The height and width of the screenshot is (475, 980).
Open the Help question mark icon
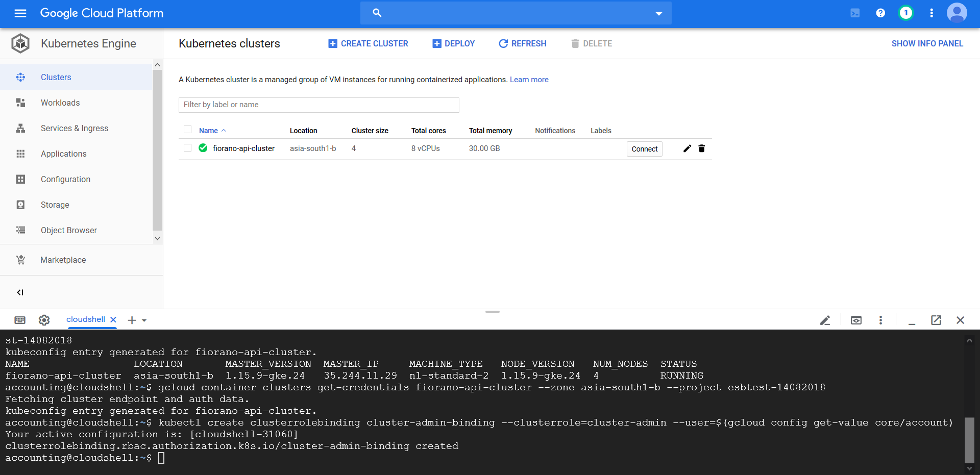point(880,13)
